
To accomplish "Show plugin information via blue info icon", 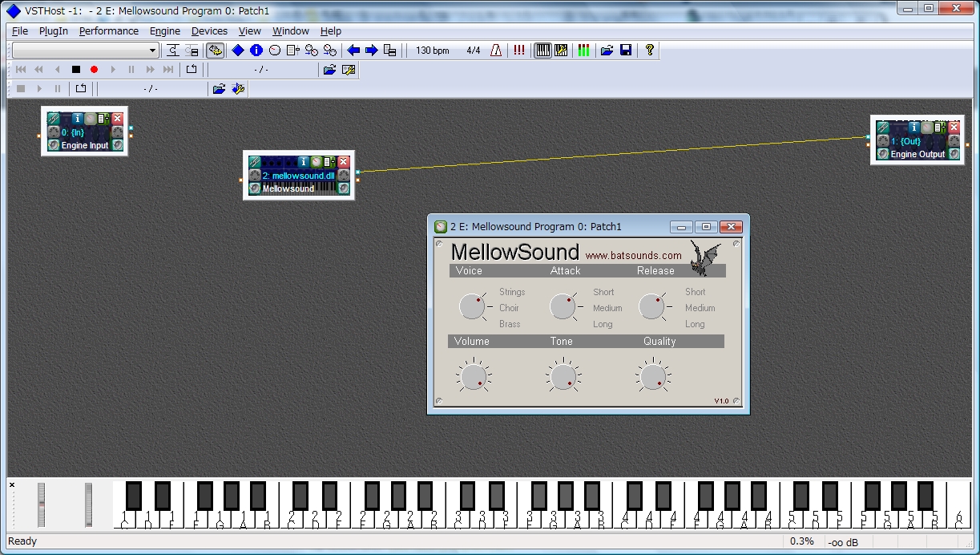I will click(x=256, y=51).
